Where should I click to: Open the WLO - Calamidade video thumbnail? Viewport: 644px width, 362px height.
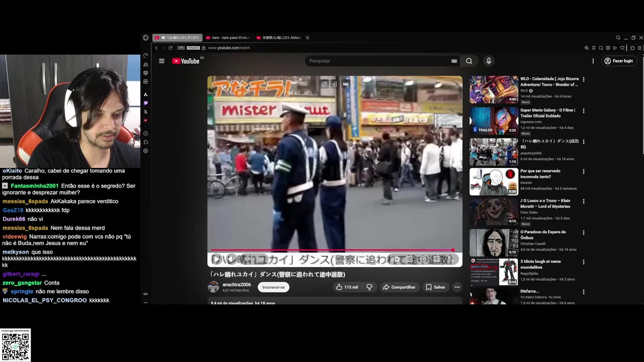tap(494, 89)
